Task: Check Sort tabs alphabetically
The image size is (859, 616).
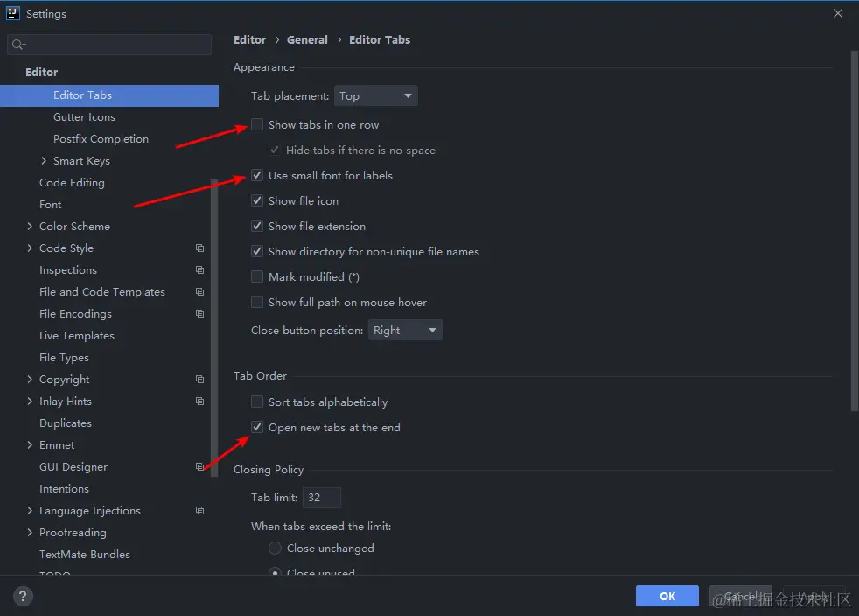Action: click(257, 402)
